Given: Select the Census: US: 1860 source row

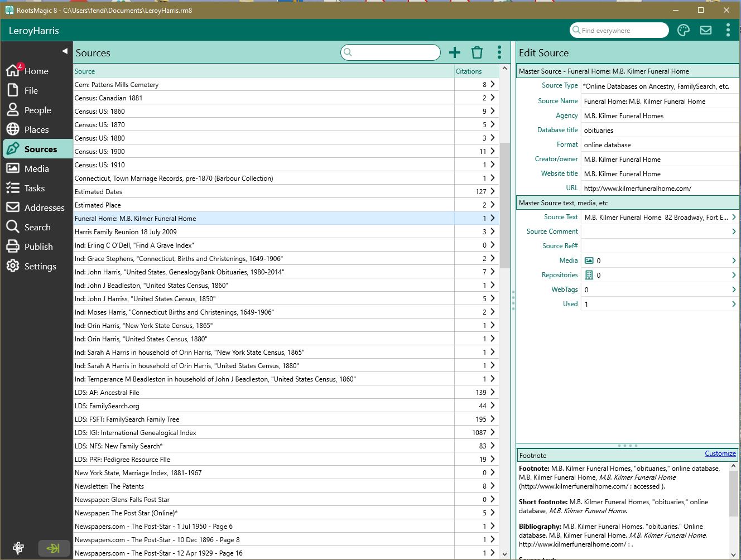Looking at the screenshot, I should pyautogui.click(x=264, y=111).
